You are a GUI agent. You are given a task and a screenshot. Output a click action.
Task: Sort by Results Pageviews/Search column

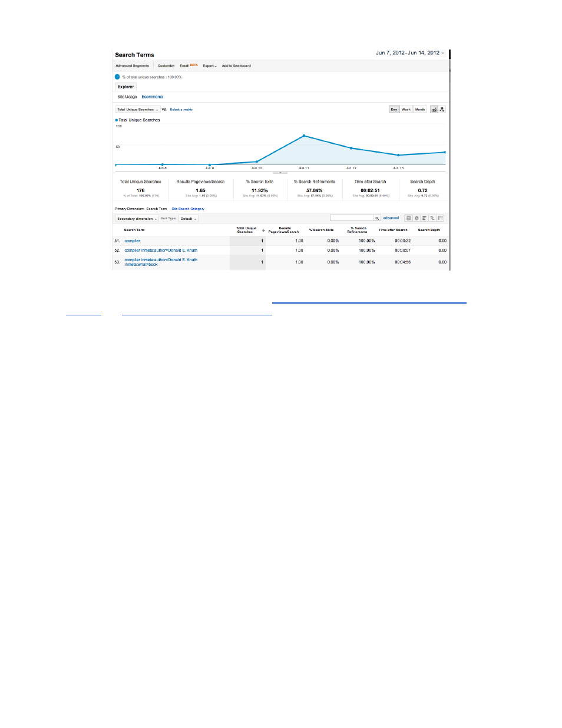[x=284, y=230]
